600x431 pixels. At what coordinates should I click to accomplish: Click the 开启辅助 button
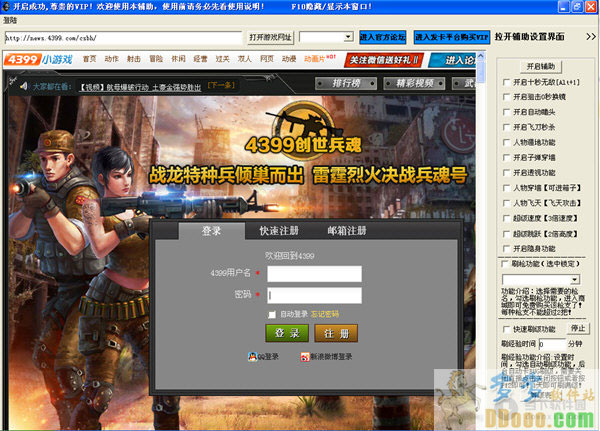pyautogui.click(x=541, y=67)
